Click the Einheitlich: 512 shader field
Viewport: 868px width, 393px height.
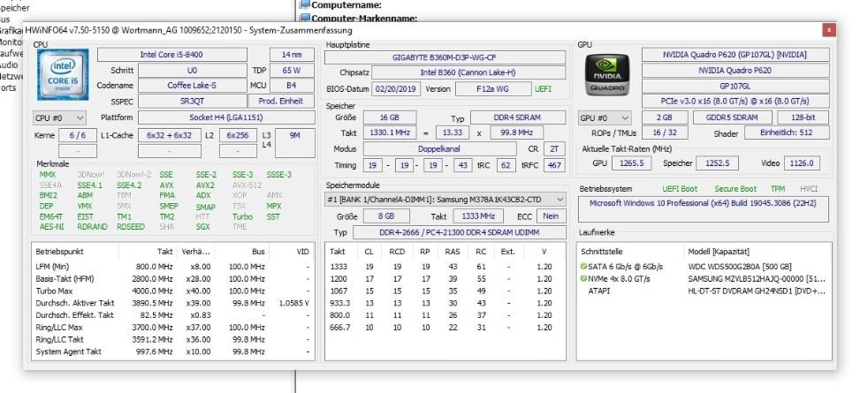click(787, 132)
